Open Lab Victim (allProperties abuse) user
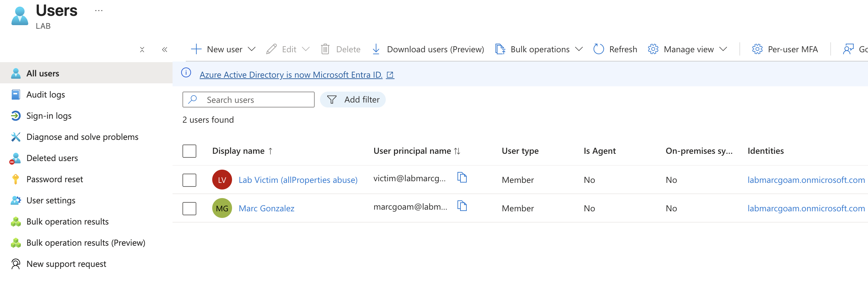Image resolution: width=868 pixels, height=291 pixels. tap(298, 180)
